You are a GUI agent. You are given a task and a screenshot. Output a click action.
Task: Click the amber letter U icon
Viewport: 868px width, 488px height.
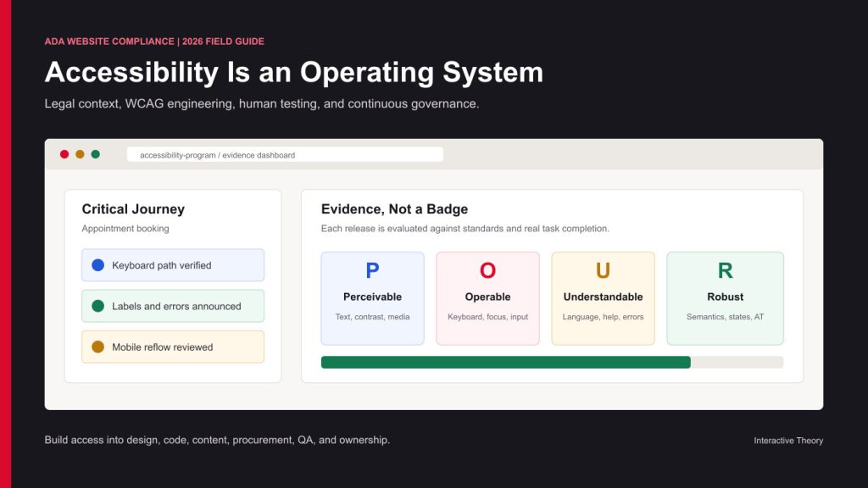pos(603,270)
